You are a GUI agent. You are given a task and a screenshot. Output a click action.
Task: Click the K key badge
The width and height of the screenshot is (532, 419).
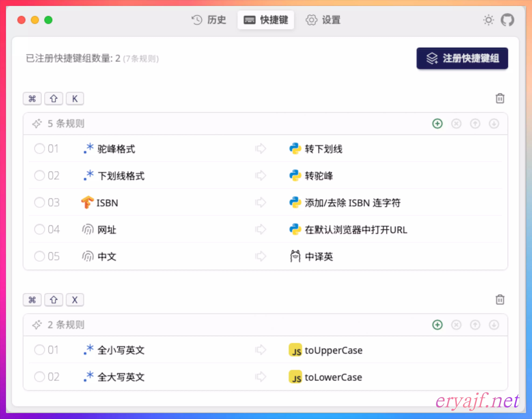pos(75,99)
